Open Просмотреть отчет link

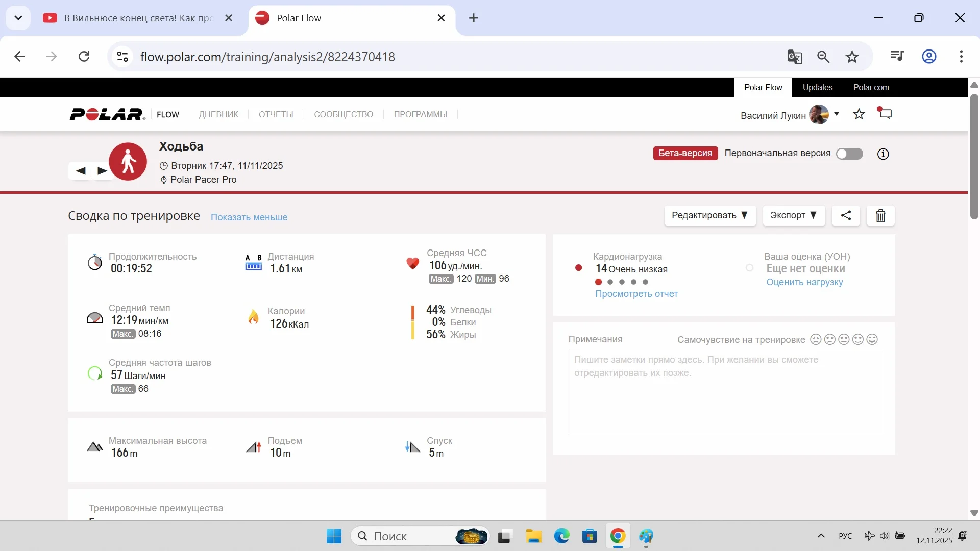point(636,294)
